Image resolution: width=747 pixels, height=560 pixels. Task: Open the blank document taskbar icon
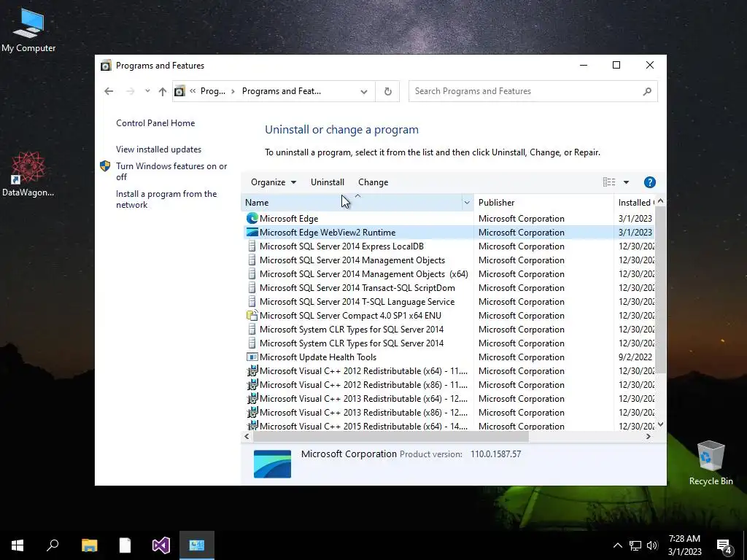(125, 545)
